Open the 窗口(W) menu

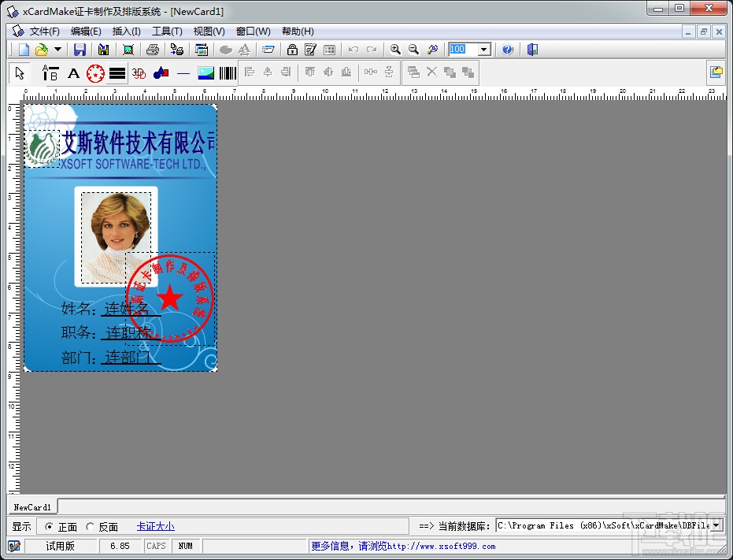(253, 32)
